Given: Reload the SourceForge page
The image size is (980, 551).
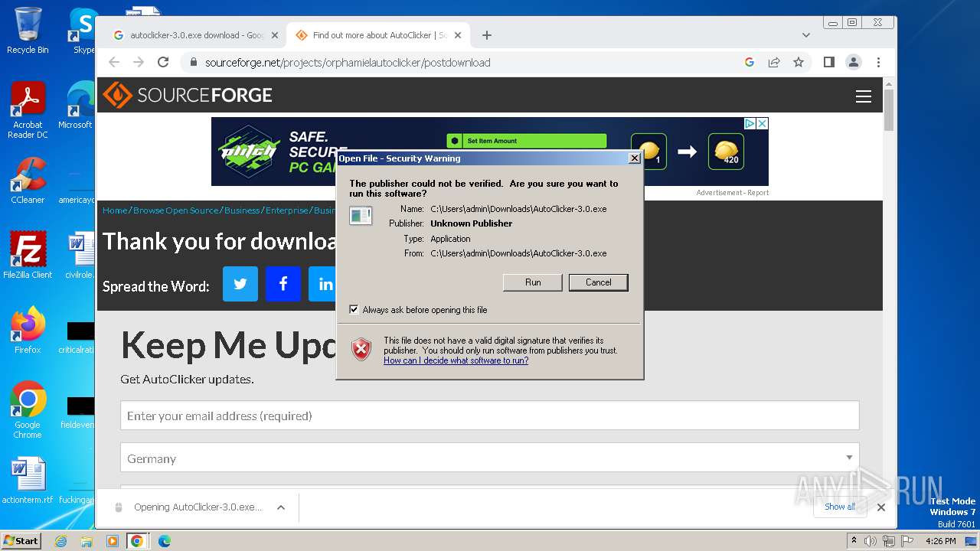Looking at the screenshot, I should 163,62.
